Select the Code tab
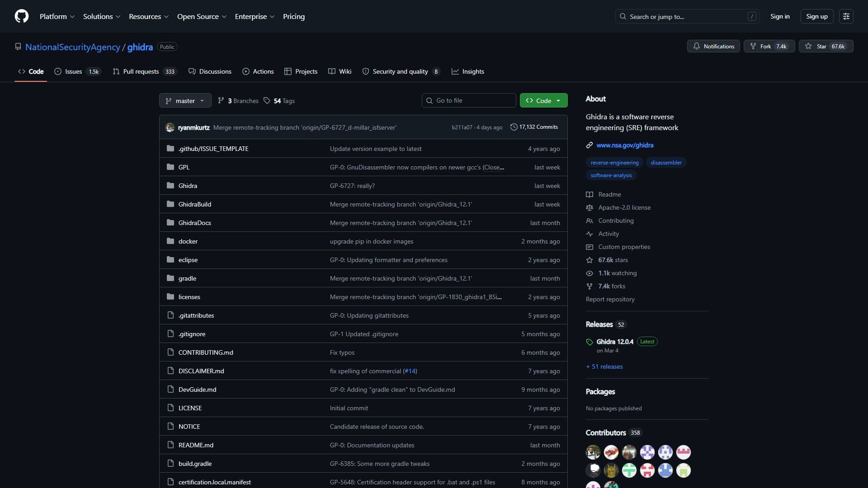This screenshot has width=868, height=488. coord(31,71)
